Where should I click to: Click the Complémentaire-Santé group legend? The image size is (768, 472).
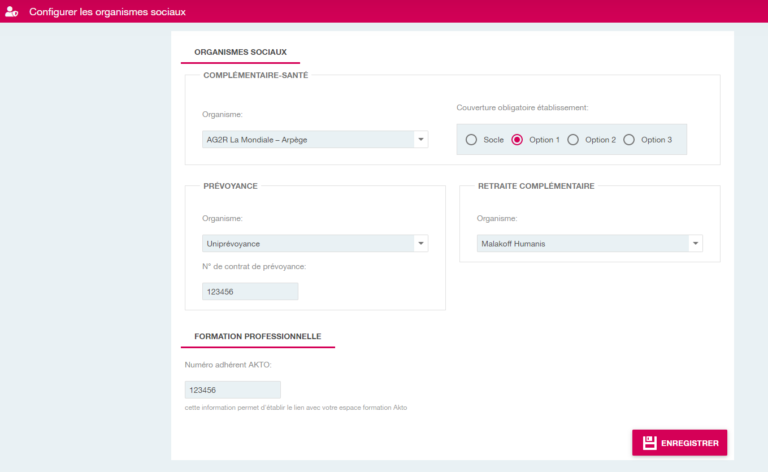[x=255, y=75]
